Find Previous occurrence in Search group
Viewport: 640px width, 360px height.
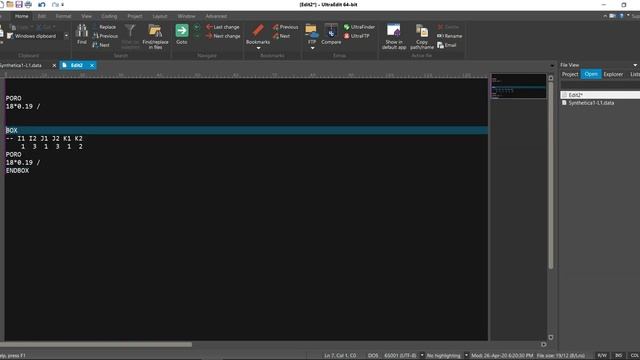point(105,36)
